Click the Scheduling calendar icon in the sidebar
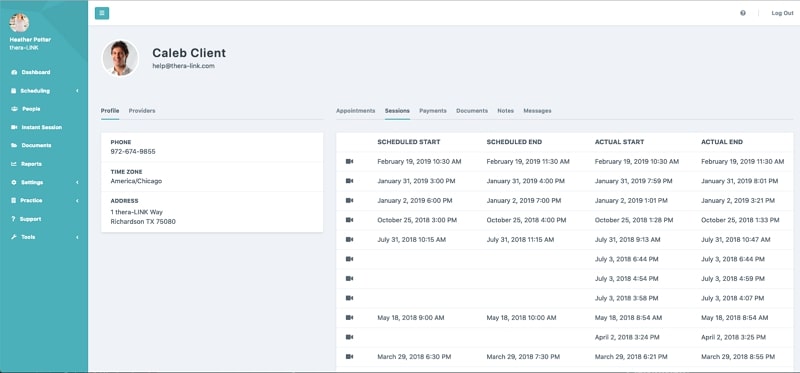The width and height of the screenshot is (800, 373). [x=14, y=91]
